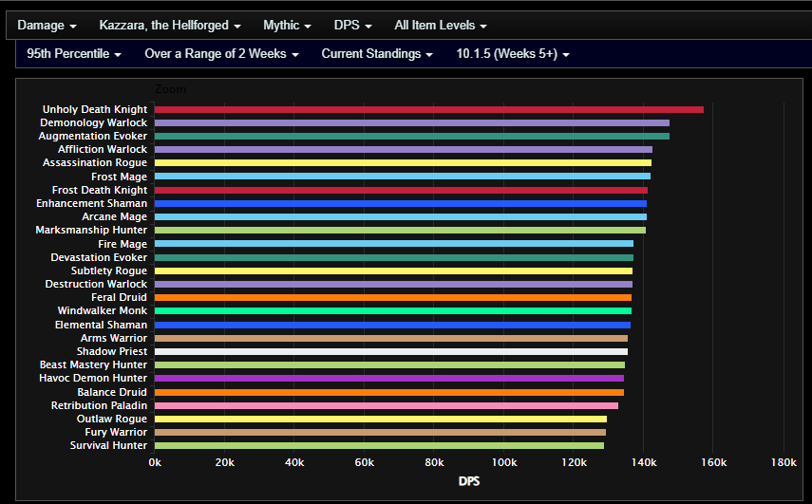The image size is (812, 504).
Task: Click the 'Survival Hunter' label
Action: 109,445
